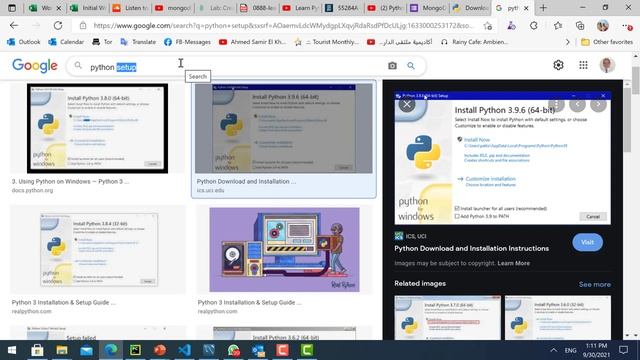
Task: Open Google quick settings gear
Action: (558, 65)
